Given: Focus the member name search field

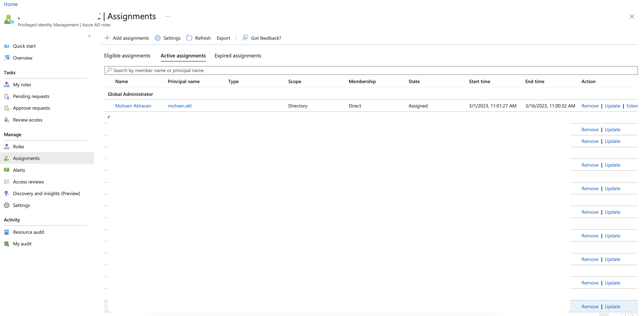Looking at the screenshot, I should pos(371,70).
